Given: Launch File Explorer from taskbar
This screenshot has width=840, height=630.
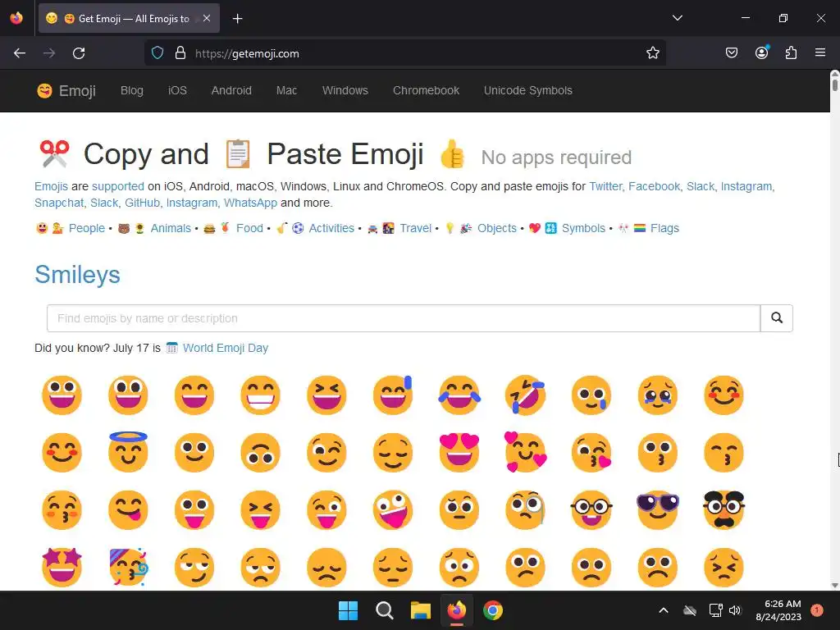Looking at the screenshot, I should [421, 610].
